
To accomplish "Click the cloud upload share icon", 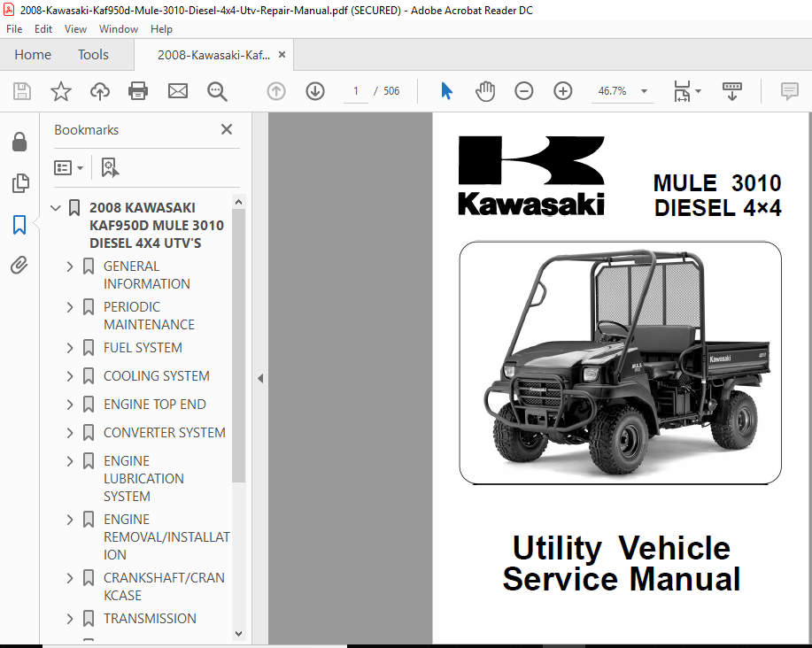I will [100, 91].
